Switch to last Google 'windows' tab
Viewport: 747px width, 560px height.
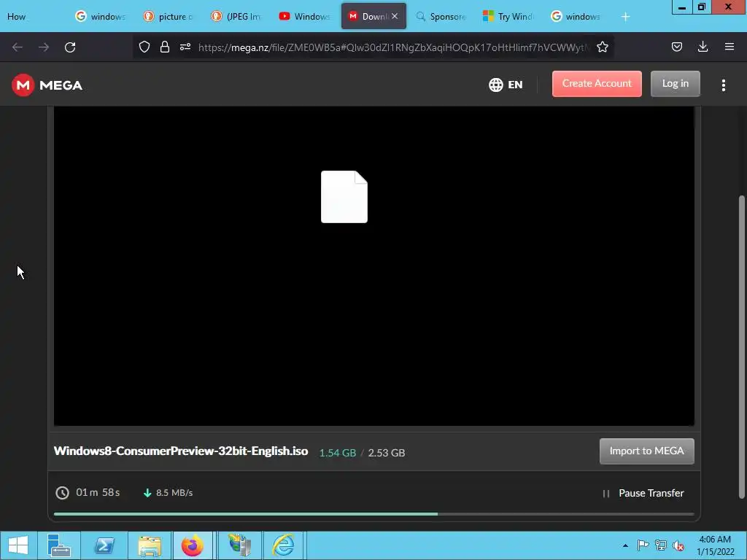click(576, 17)
